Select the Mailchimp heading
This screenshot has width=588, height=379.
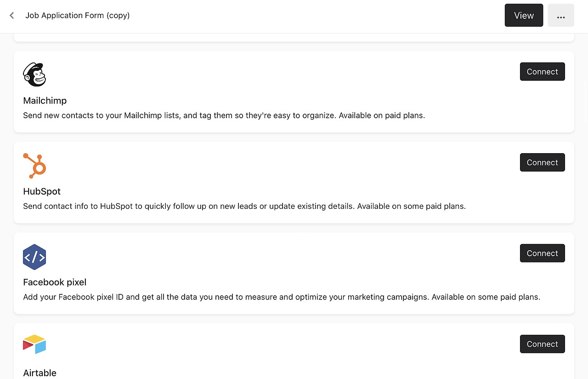pos(45,101)
